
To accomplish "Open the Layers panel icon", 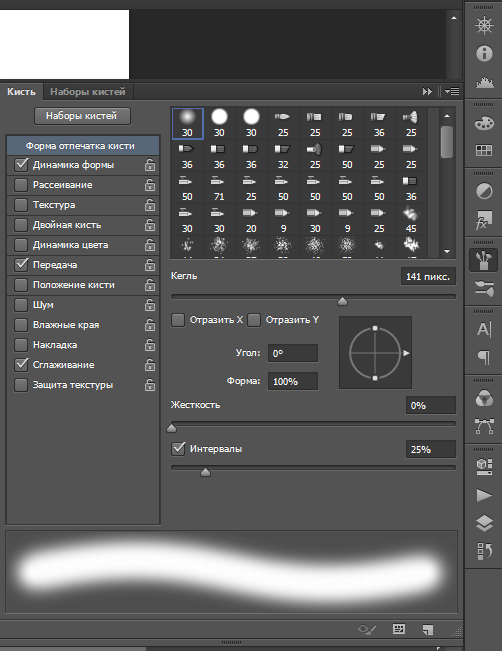I will click(x=484, y=523).
